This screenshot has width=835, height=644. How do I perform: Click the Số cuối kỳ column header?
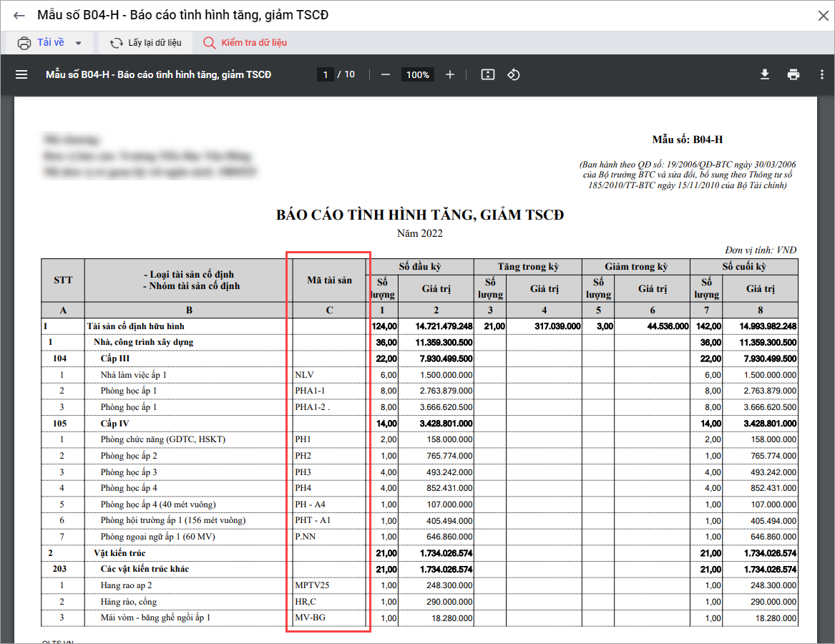tap(743, 267)
